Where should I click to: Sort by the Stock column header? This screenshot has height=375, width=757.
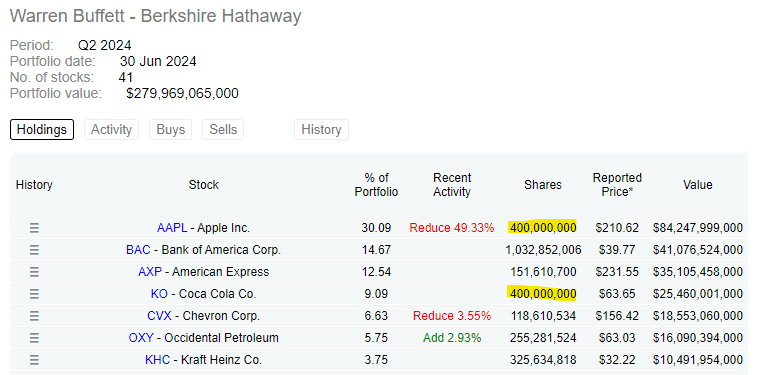(x=203, y=185)
